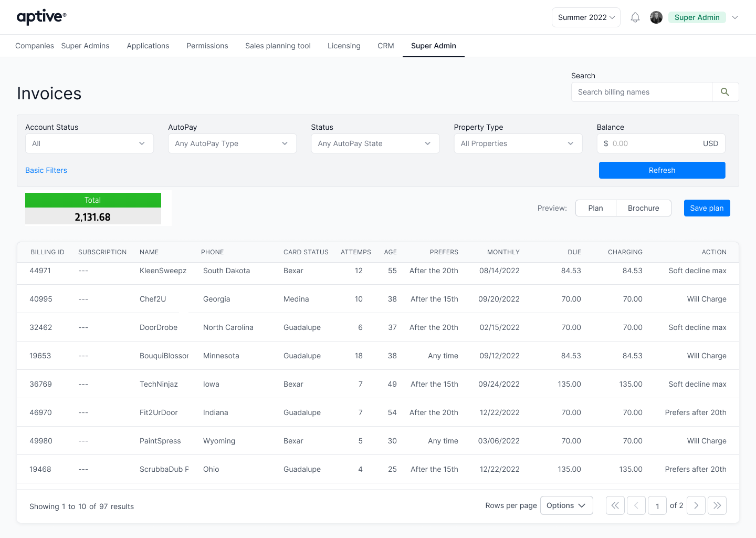Viewport: 756px width, 538px height.
Task: Open the Applications tab
Action: [148, 46]
